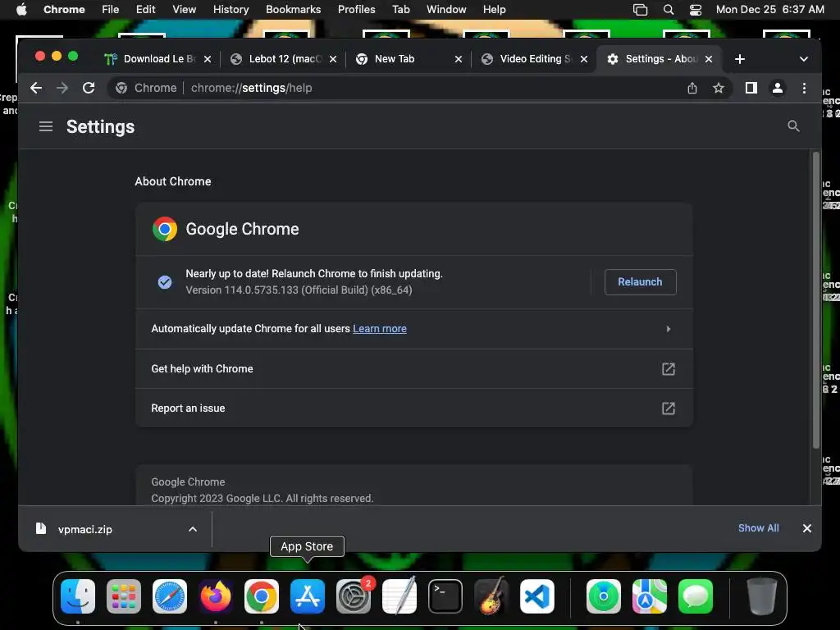The image size is (840, 630).
Task: Open the Profiles menu
Action: coord(356,9)
